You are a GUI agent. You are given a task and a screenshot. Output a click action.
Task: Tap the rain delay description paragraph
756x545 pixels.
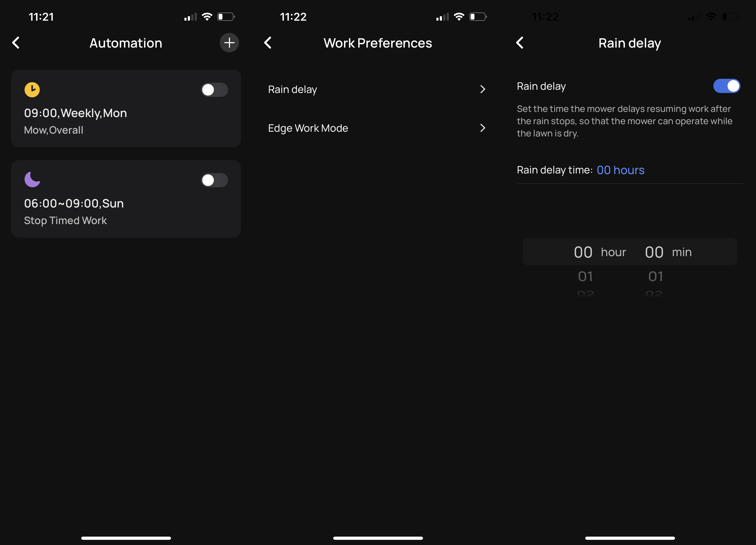click(x=624, y=121)
